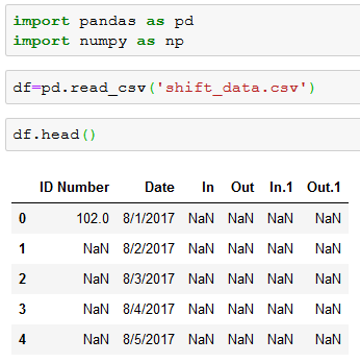Select the 102.0 ID Number cell

click(x=93, y=219)
